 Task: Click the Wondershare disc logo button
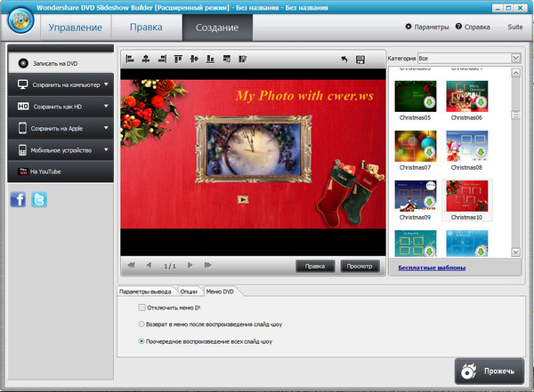tap(21, 20)
